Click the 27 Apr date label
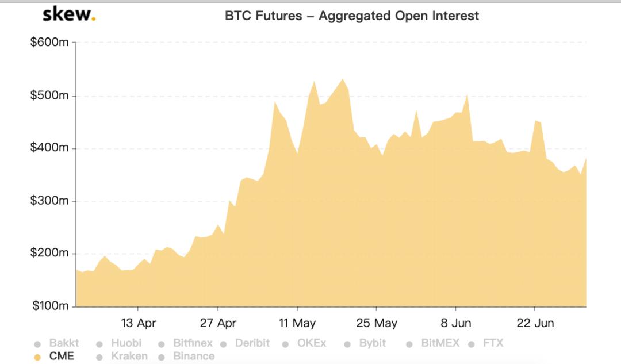Image resolution: width=621 pixels, height=364 pixels. click(x=218, y=323)
